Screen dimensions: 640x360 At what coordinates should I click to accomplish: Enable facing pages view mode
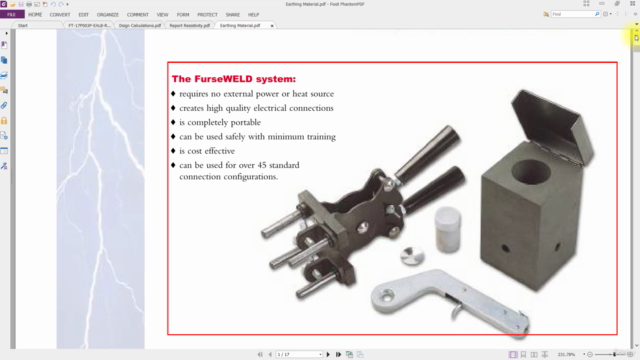534,354
